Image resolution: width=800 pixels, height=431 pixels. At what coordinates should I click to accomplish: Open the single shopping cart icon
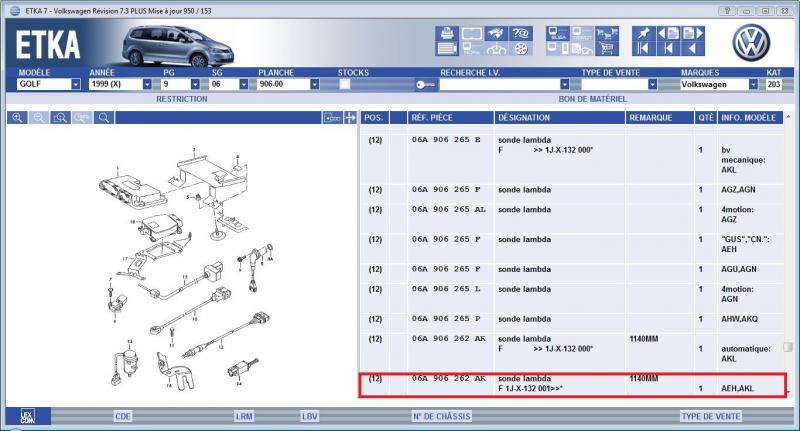607,48
